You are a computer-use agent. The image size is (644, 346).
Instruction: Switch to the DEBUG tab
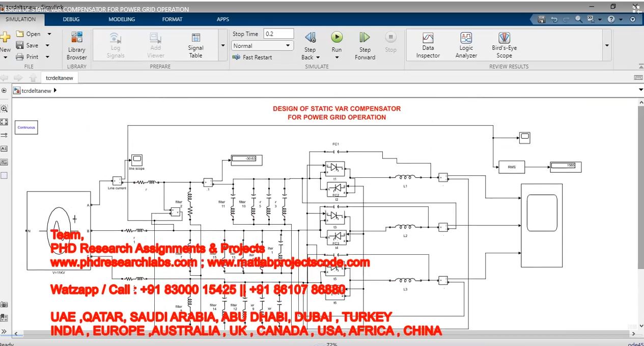[x=71, y=19]
